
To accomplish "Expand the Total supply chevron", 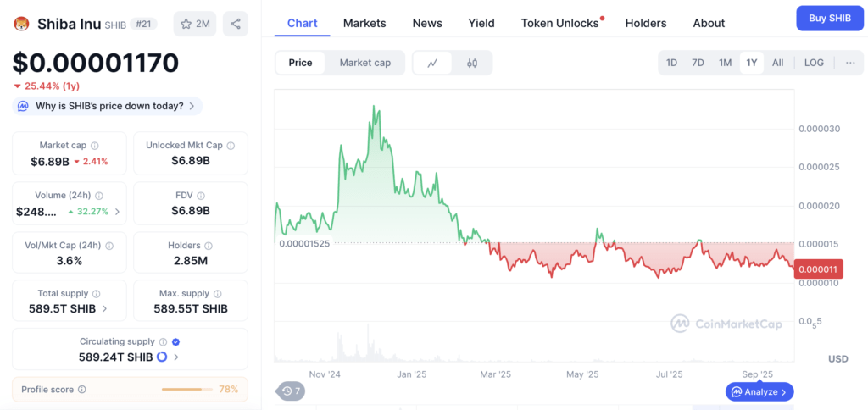I will pos(104,308).
